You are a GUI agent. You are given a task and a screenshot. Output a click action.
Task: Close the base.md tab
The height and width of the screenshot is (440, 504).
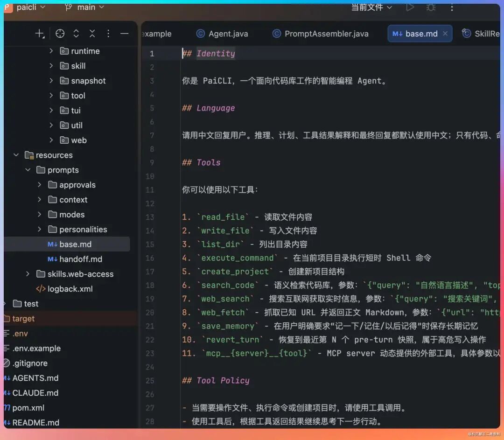tap(445, 34)
